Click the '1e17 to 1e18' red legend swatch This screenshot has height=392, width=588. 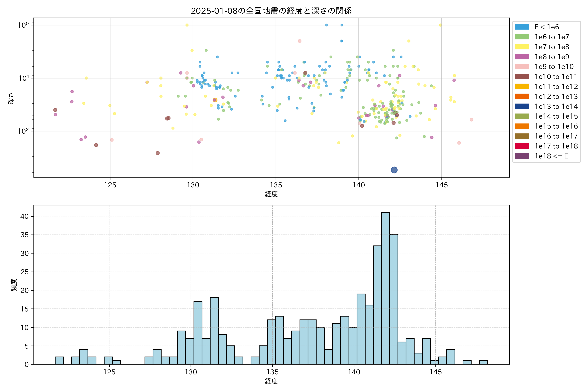click(x=522, y=146)
